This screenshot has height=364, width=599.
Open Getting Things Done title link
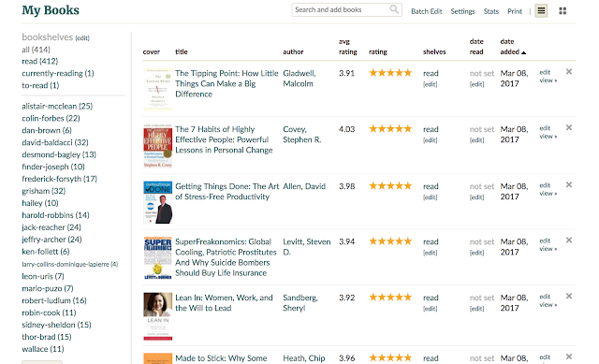tap(226, 192)
